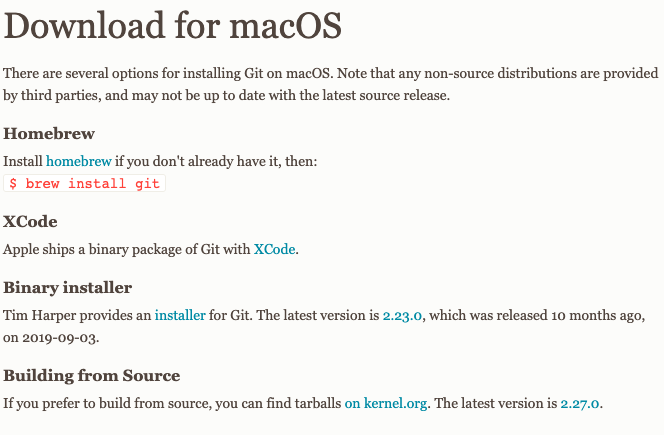Open Tim Harper's installer link
This screenshot has width=664, height=435.
[x=180, y=315]
